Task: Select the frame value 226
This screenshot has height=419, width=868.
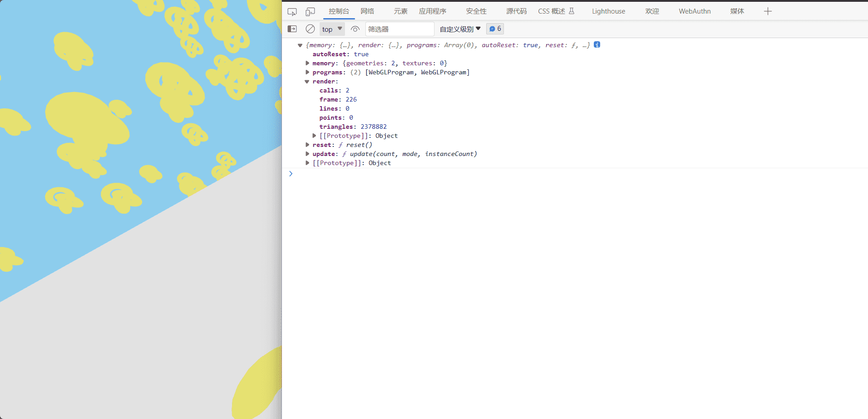Action: (x=351, y=99)
